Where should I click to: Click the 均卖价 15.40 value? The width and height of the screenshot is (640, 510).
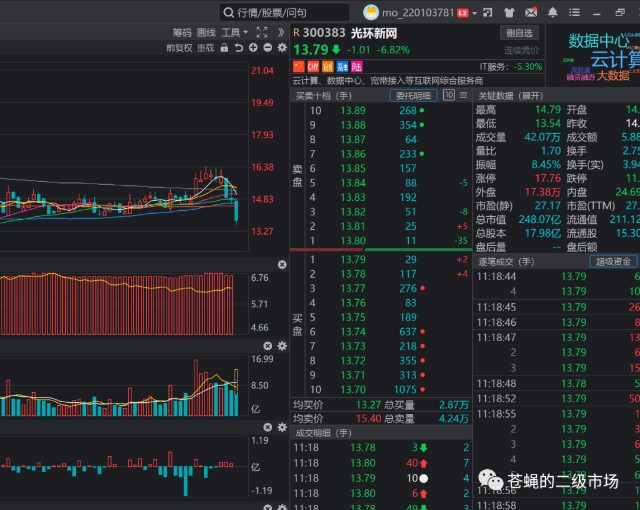click(x=368, y=419)
